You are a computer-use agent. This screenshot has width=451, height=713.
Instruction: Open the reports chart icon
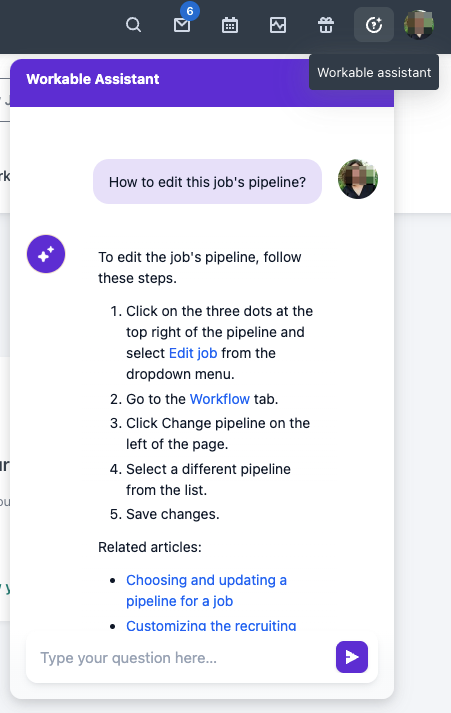[x=278, y=25]
